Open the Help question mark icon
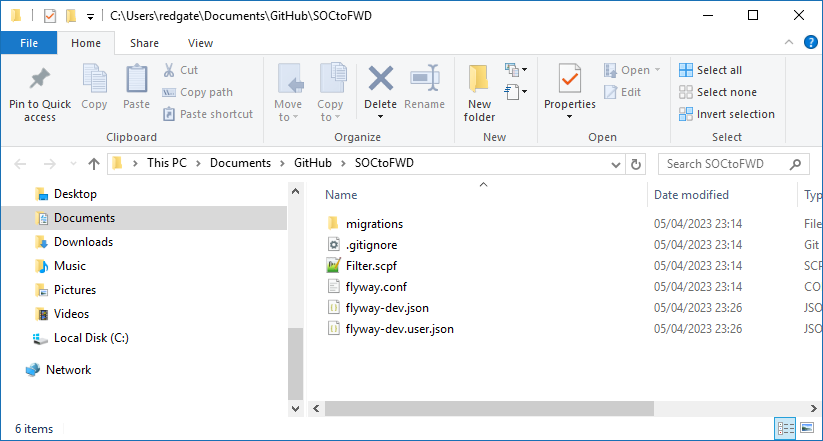823x441 pixels. 811,42
